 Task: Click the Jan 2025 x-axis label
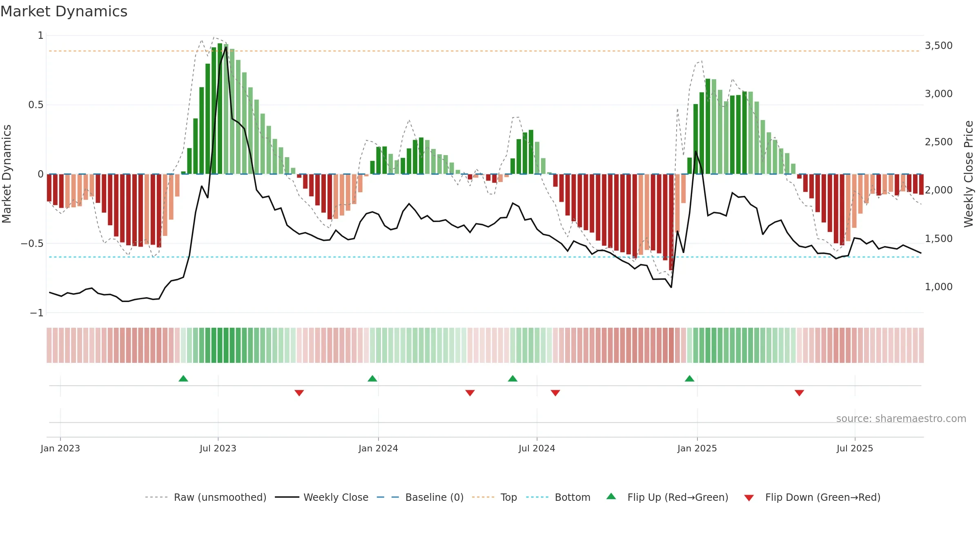coord(697,449)
